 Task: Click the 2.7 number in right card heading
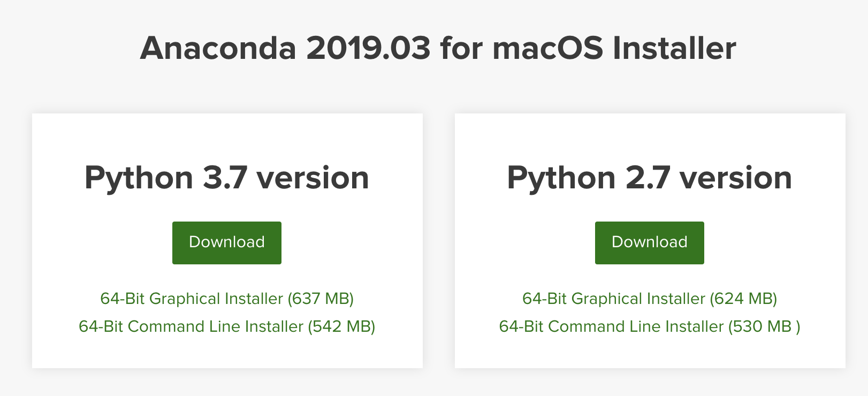tap(648, 178)
